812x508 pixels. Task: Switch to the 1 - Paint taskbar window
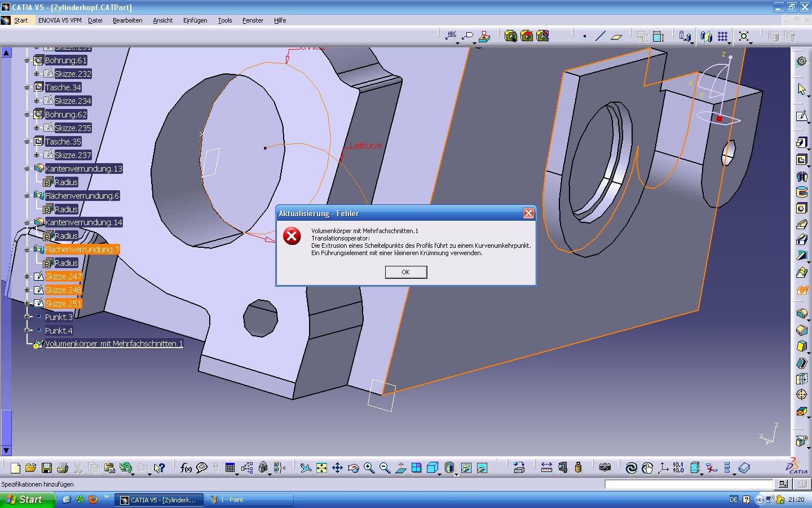coord(249,500)
